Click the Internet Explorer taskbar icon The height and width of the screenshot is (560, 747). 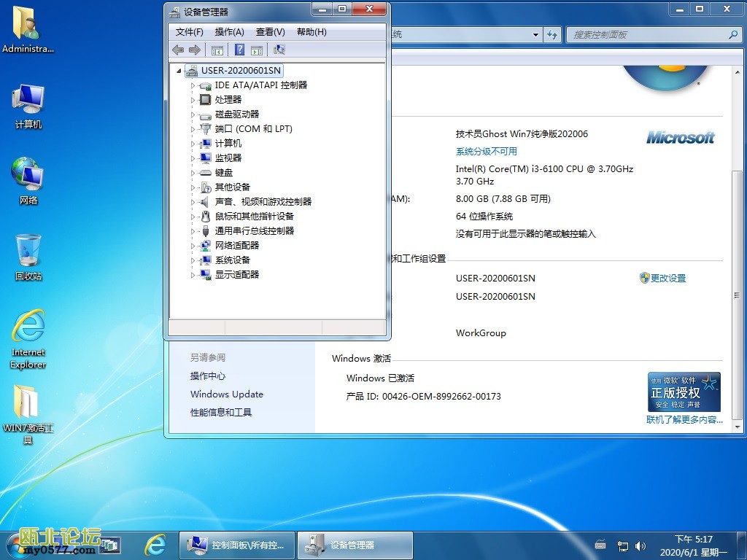[x=155, y=545]
